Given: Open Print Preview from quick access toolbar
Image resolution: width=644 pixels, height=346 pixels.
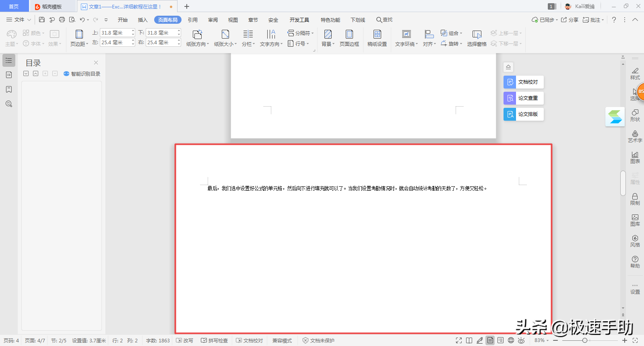Looking at the screenshot, I should pos(72,20).
